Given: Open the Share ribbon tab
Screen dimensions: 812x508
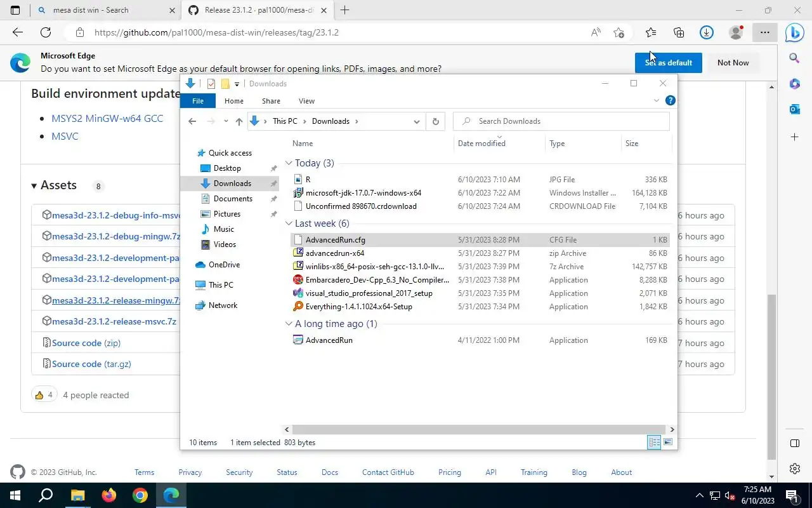Looking at the screenshot, I should coord(271,101).
